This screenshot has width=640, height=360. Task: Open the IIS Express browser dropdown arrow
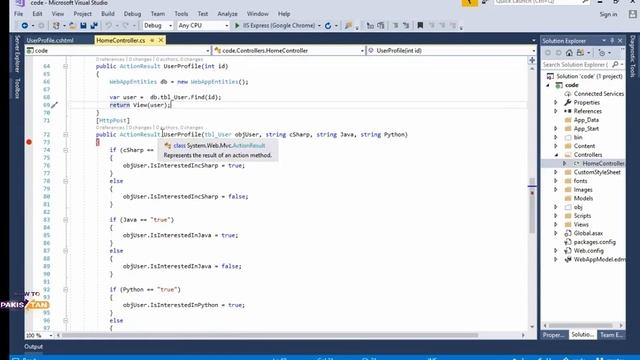pyautogui.click(x=319, y=26)
